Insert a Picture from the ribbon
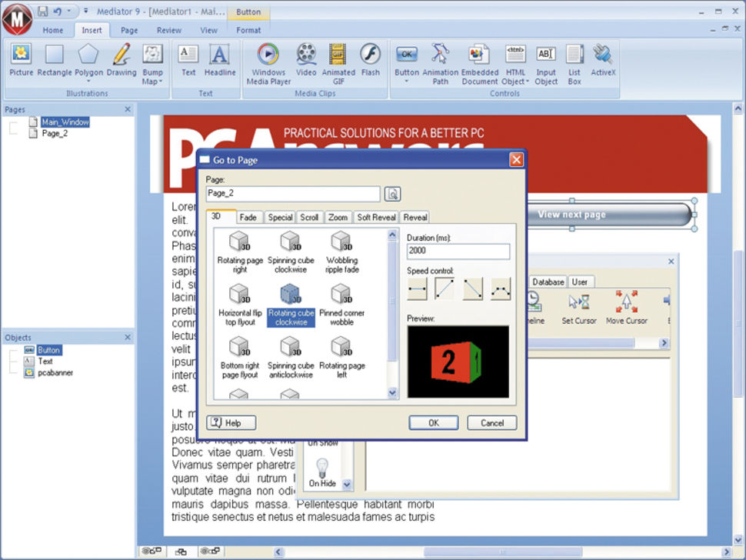The height and width of the screenshot is (560, 746). 22,59
